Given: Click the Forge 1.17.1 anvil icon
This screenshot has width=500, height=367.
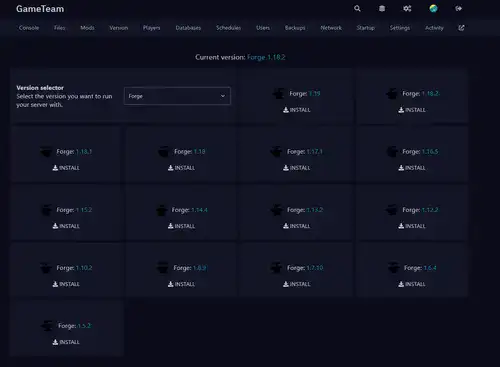Looking at the screenshot, I should (277, 152).
